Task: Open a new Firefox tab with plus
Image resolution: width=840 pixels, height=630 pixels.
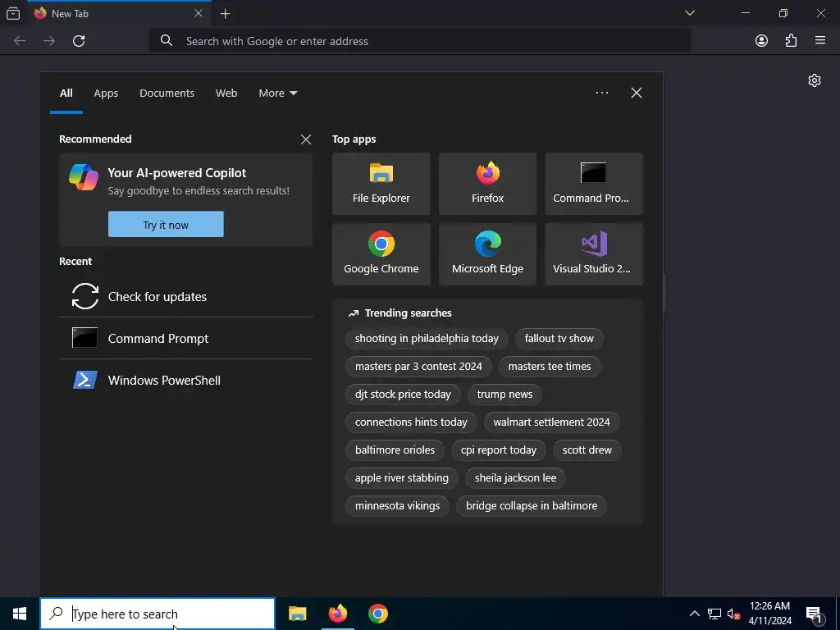Action: coord(226,14)
